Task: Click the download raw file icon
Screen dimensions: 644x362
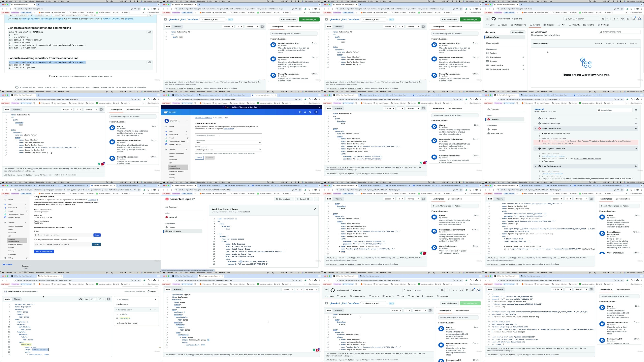Action: pyautogui.click(x=95, y=299)
